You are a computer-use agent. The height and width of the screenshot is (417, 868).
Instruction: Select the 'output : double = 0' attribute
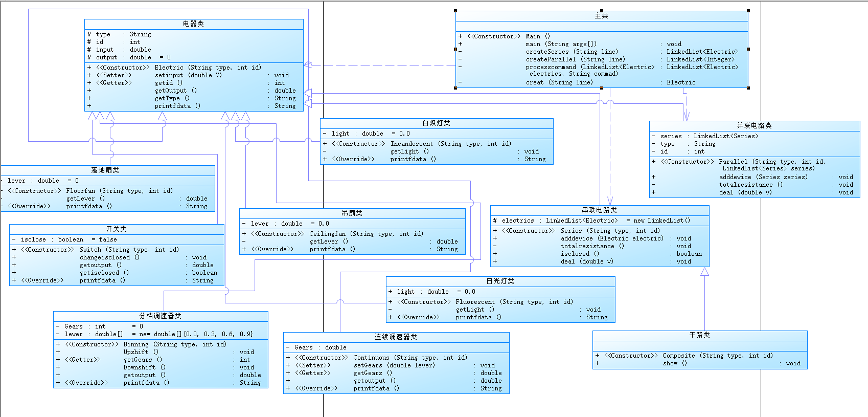pos(129,57)
